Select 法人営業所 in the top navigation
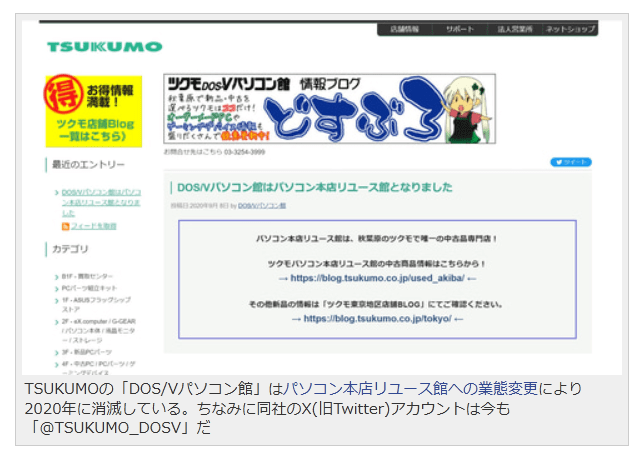639x455 pixels. click(515, 30)
